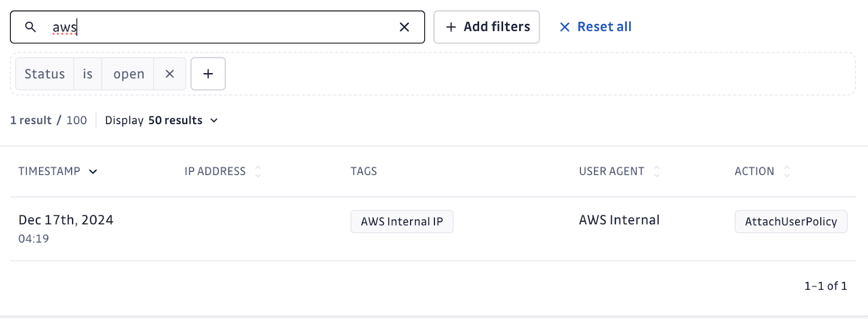Click the magnifying glass search icon

30,27
